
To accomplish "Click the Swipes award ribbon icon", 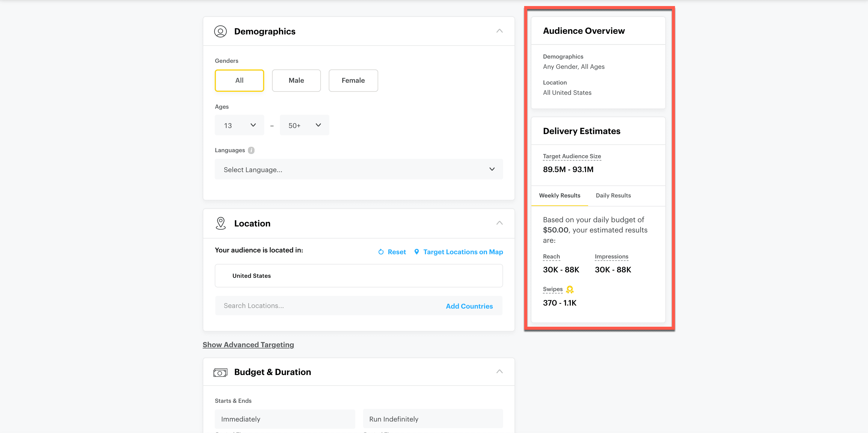I will (x=569, y=289).
